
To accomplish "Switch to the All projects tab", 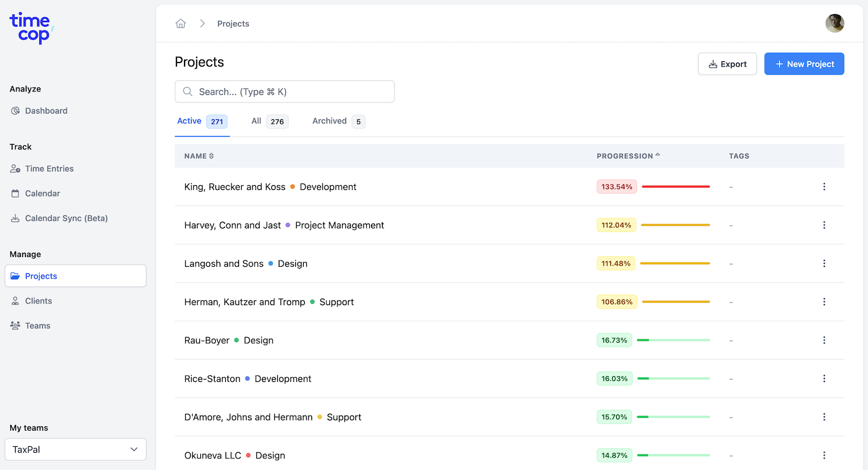I will pos(269,121).
